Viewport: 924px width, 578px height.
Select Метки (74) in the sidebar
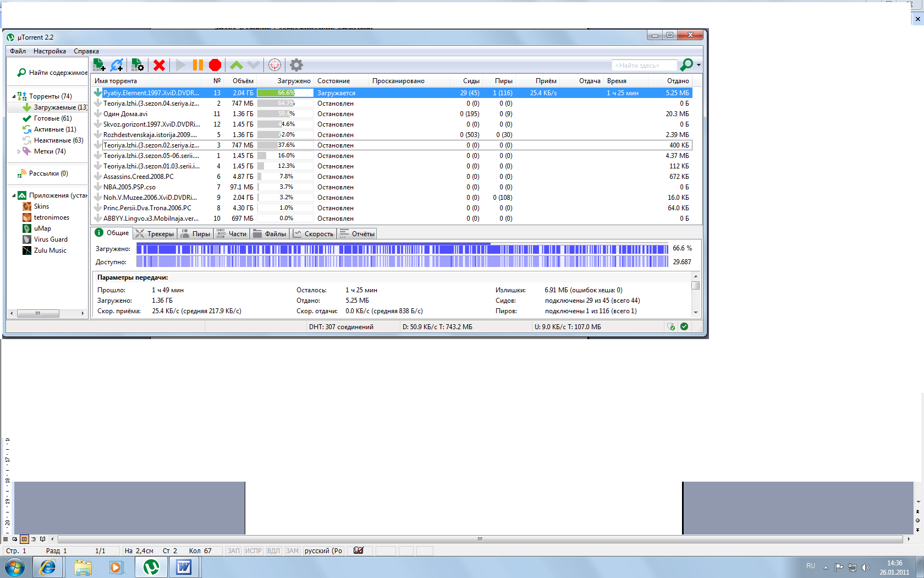(44, 151)
